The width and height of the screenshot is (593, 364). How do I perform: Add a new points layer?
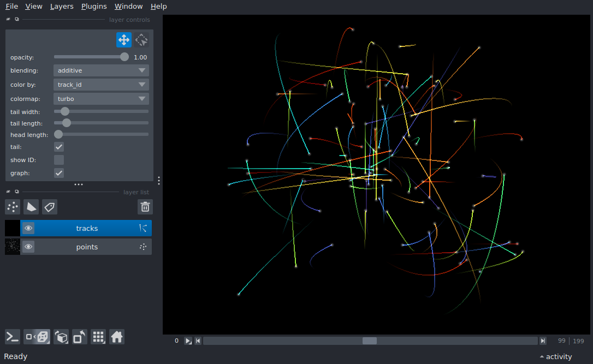tap(13, 207)
